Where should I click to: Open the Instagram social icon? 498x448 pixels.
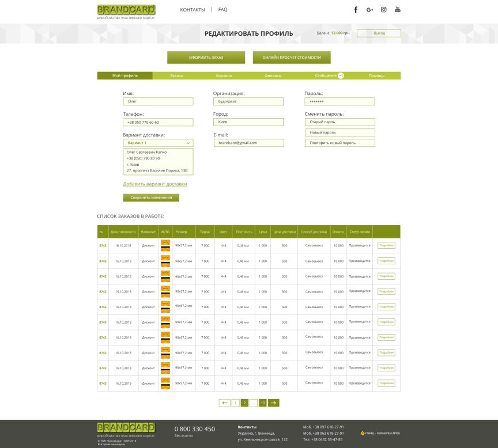384,10
